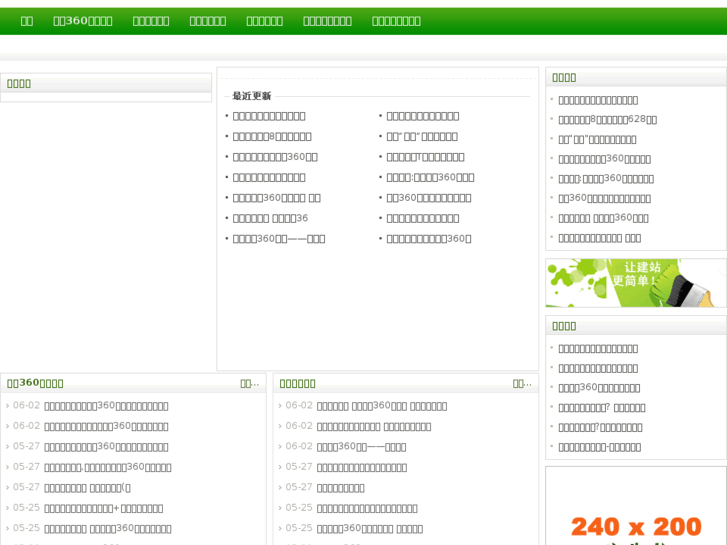
Task: Open the 最近更新 entry containing the digit "8"
Action: tap(272, 136)
